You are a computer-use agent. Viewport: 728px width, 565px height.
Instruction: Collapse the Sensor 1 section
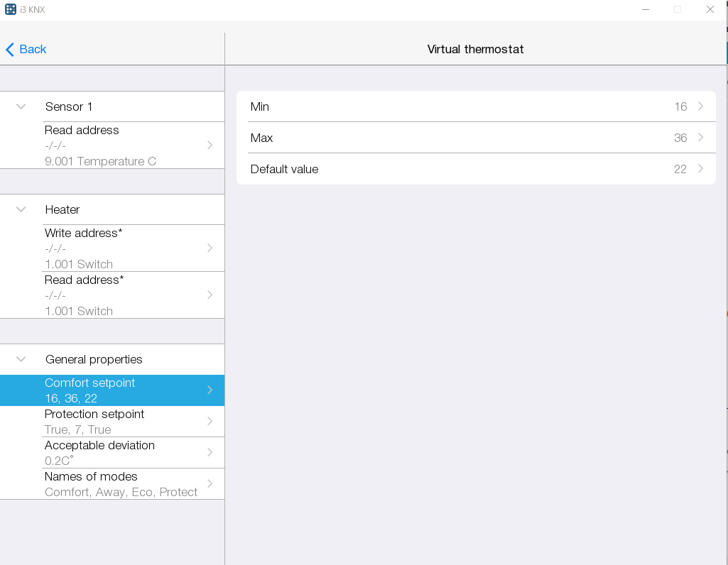tap(21, 106)
